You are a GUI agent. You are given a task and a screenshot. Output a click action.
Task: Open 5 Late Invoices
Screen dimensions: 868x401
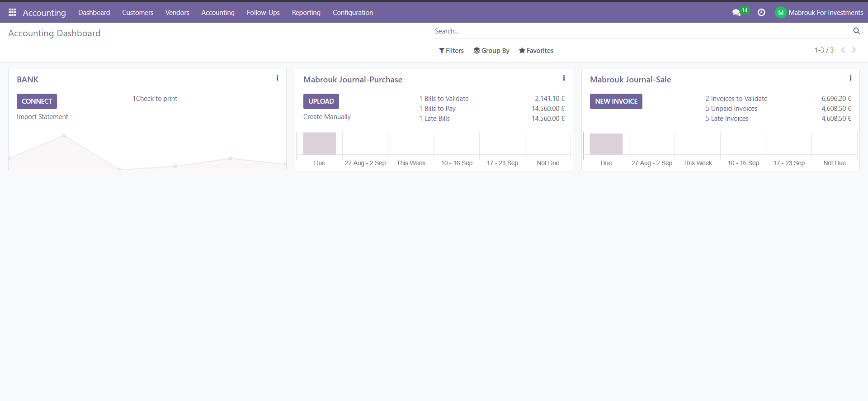pyautogui.click(x=727, y=119)
